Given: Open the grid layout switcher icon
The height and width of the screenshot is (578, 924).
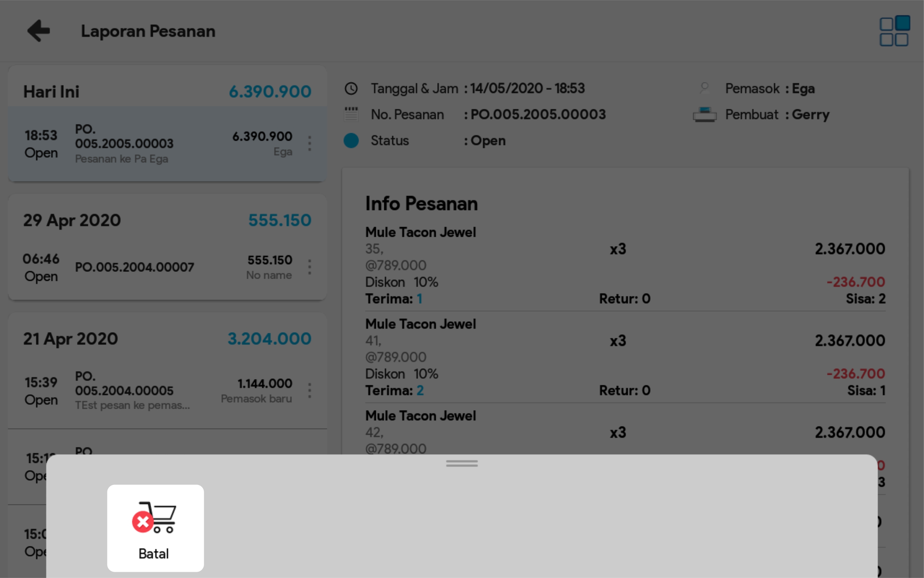Looking at the screenshot, I should 894,31.
